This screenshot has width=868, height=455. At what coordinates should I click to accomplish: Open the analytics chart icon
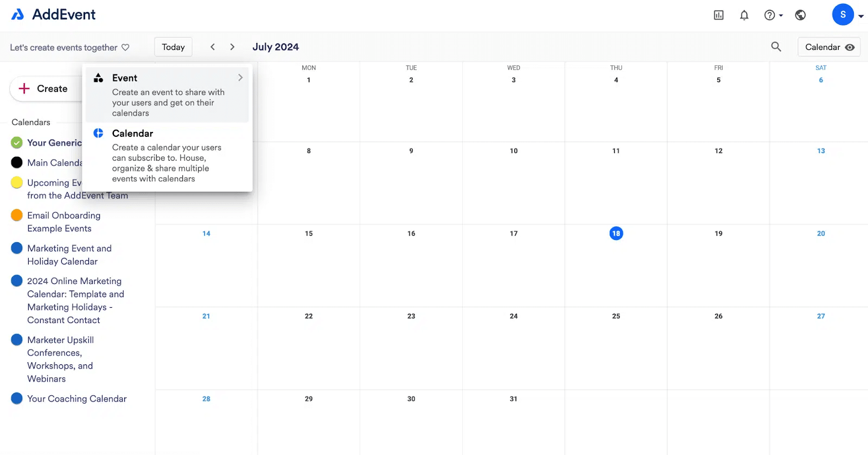click(719, 15)
